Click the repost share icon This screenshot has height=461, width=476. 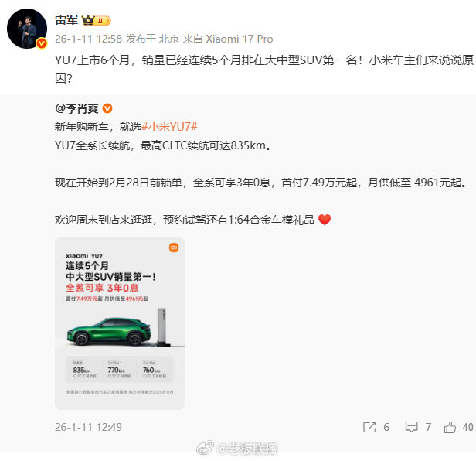point(369,427)
